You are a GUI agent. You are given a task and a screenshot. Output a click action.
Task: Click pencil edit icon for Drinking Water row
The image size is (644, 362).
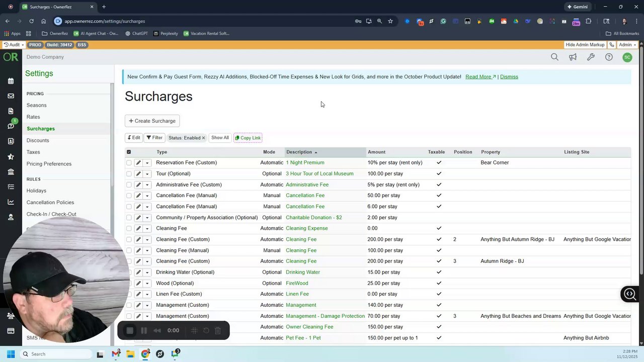(x=138, y=273)
